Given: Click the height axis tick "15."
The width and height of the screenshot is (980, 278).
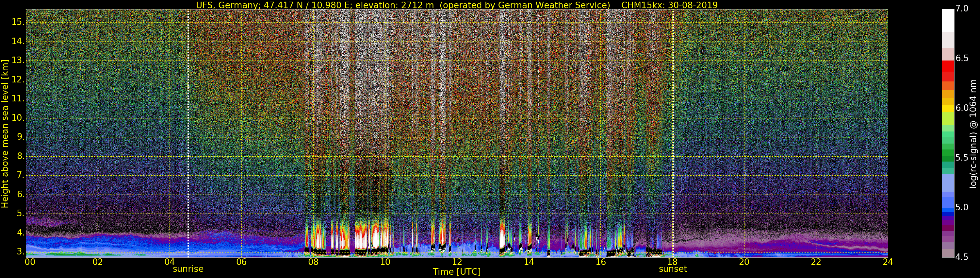Looking at the screenshot, I should tap(18, 22).
